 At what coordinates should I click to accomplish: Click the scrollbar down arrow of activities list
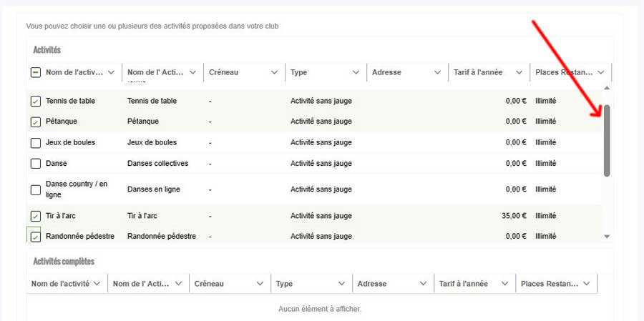point(607,237)
